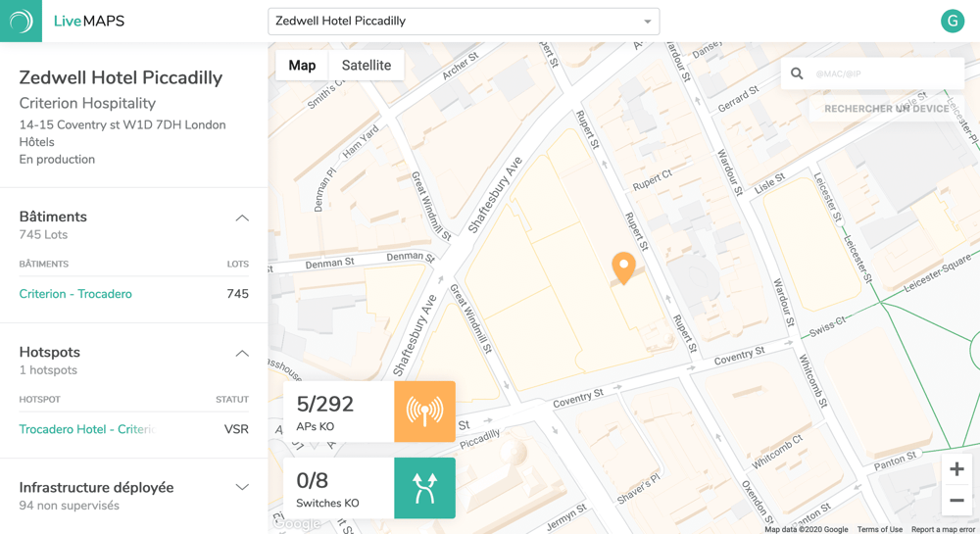Image resolution: width=980 pixels, height=534 pixels.
Task: Click the 14-15 Coventry st address text
Action: (x=122, y=124)
